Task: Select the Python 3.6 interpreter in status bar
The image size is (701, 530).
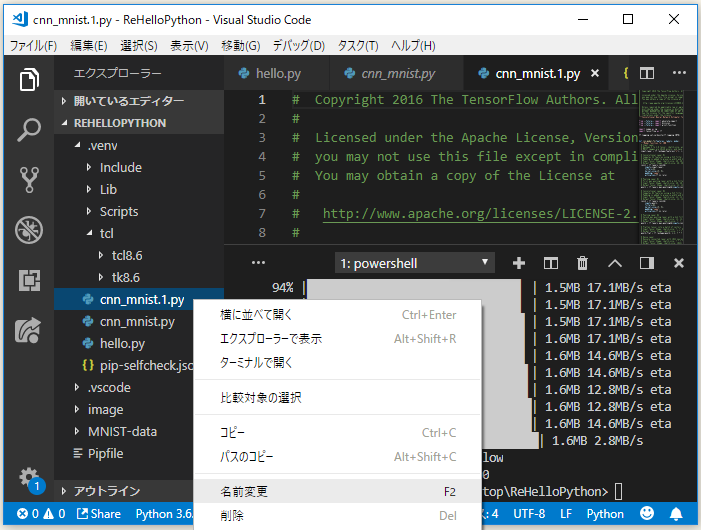Action: coord(164,514)
